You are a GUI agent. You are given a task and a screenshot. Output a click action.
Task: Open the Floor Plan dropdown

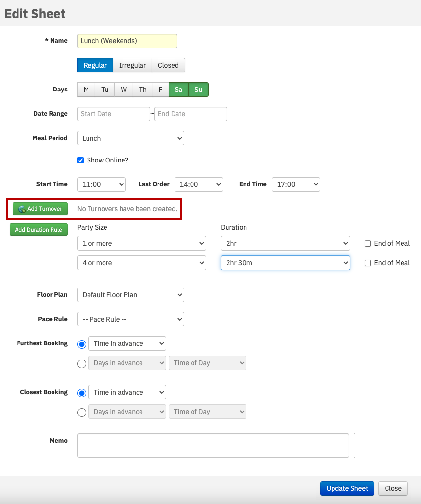click(131, 295)
